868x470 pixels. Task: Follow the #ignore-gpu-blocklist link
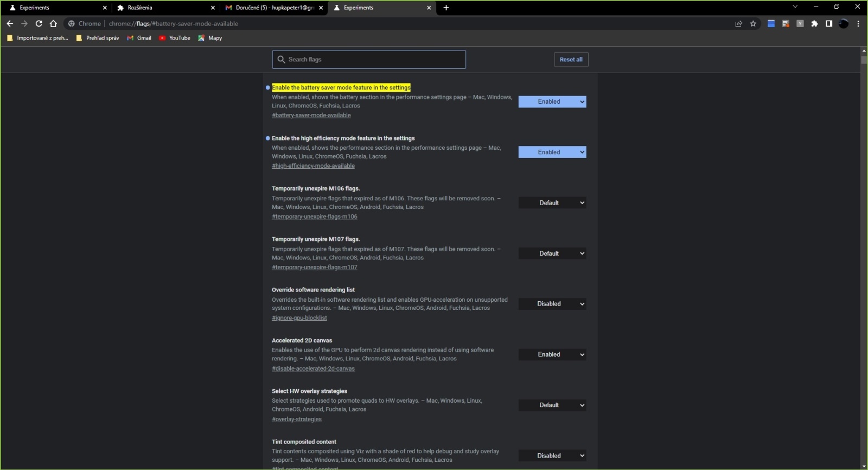299,318
